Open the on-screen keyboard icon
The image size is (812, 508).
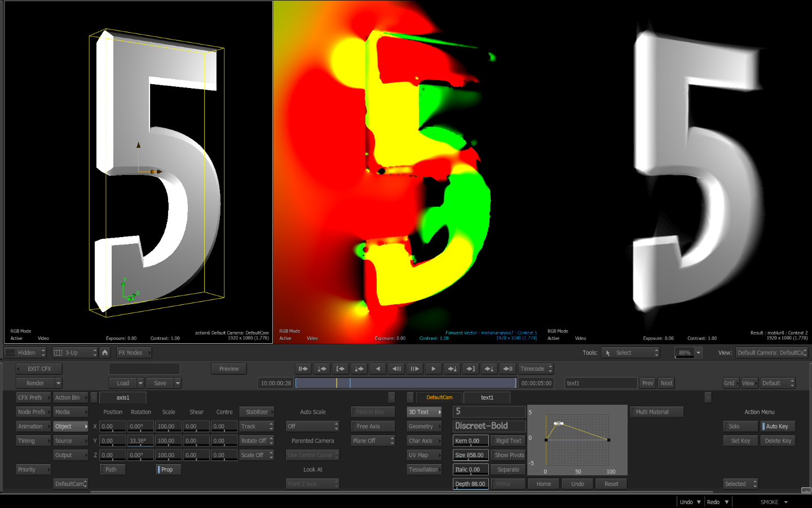click(806, 490)
